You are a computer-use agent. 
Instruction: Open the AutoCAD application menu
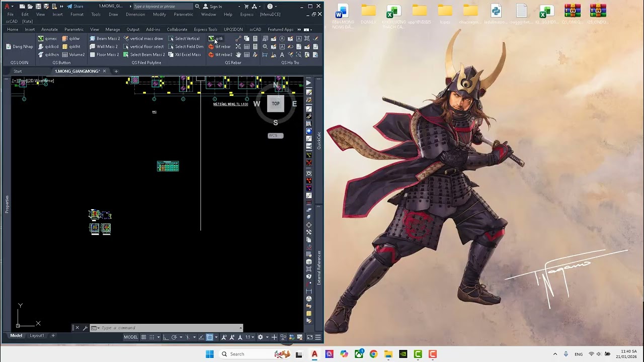point(8,7)
